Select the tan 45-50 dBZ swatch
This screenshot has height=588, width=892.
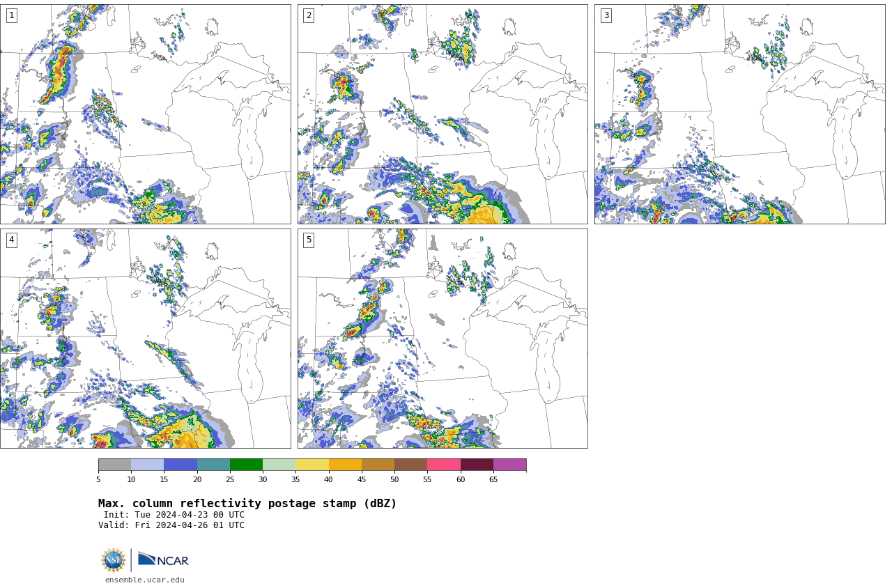378,465
